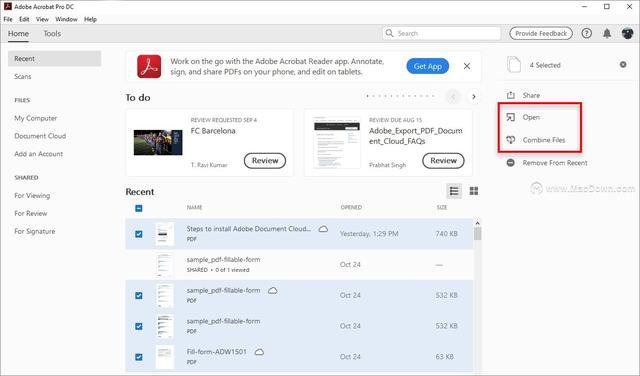Click the cloud icon on the Fill-form-ADW1501 row
Screen dimensions: 640x376
pyautogui.click(x=259, y=352)
